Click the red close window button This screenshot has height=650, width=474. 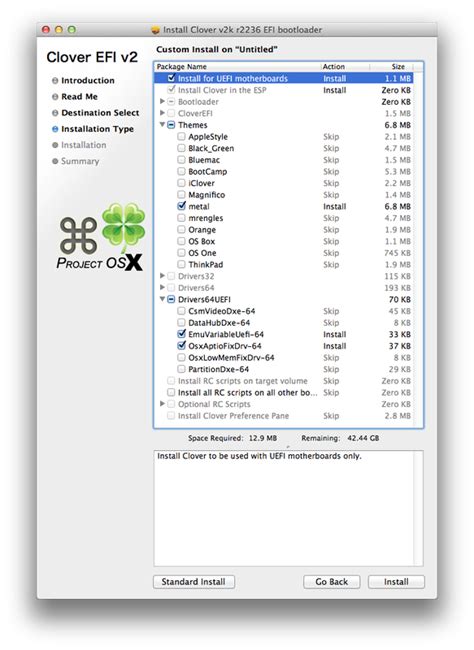click(46, 30)
